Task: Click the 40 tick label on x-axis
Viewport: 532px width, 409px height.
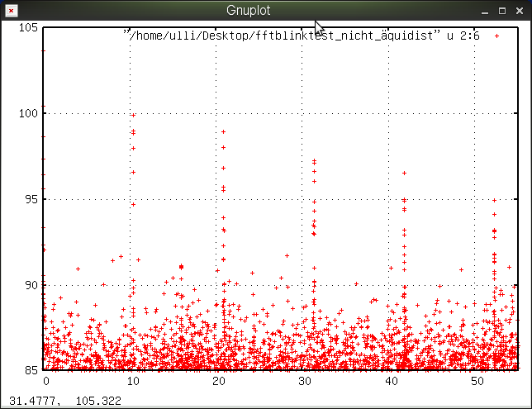Action: (389, 381)
